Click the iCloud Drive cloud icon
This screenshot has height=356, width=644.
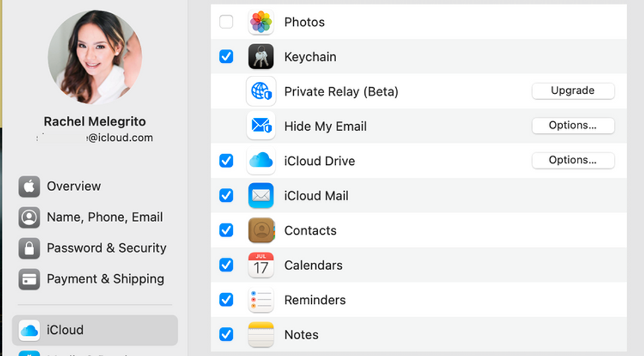point(261,160)
